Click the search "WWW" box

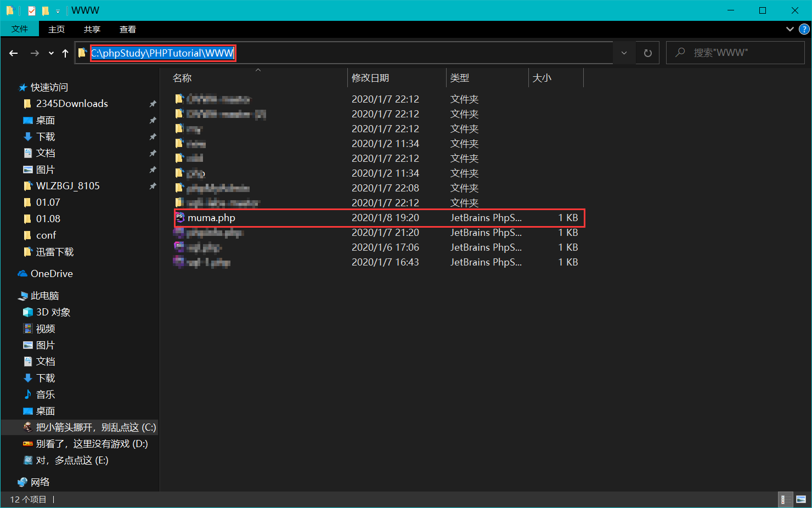point(735,53)
